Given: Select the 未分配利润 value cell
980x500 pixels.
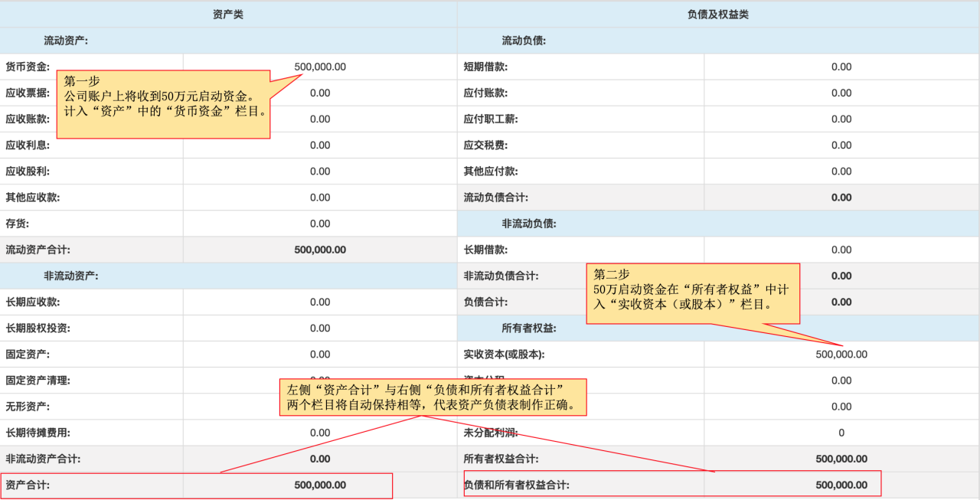Looking at the screenshot, I should 841,433.
